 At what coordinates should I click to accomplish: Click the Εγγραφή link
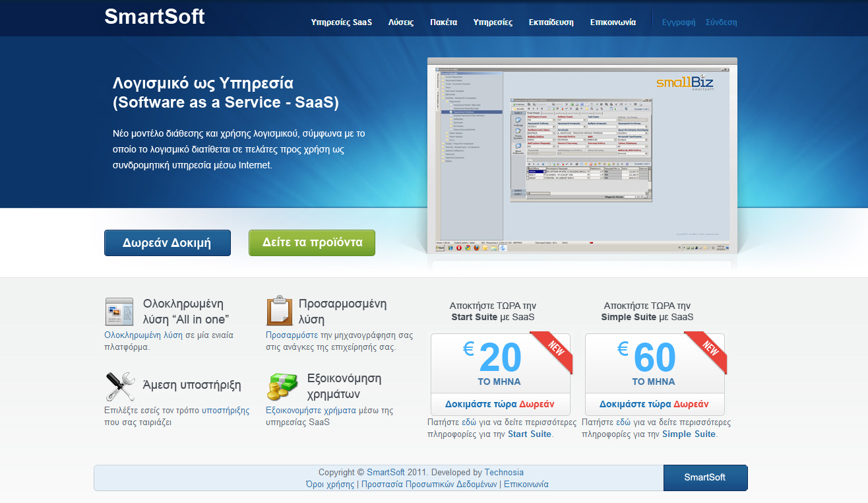tap(679, 22)
